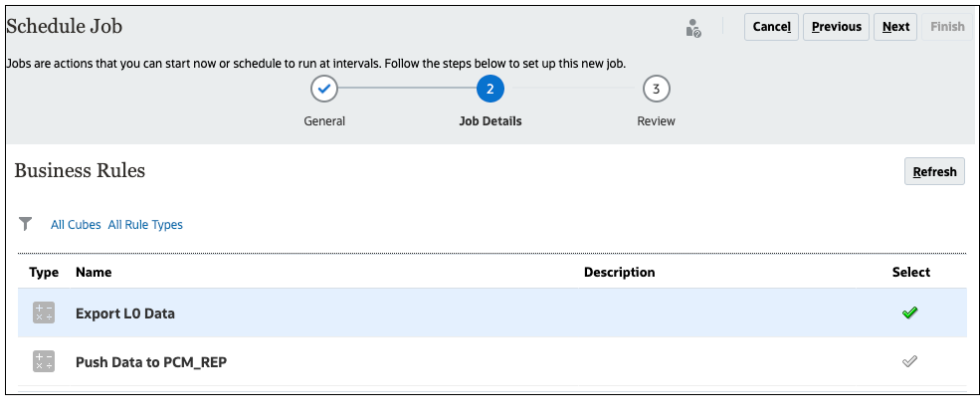The height and width of the screenshot is (419, 980).
Task: Click the Push Data to PCM_REP rule name
Action: [x=150, y=362]
